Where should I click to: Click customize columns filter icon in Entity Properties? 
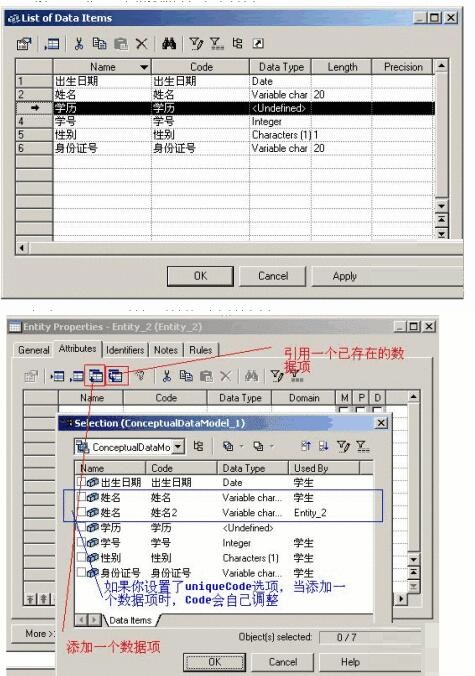point(277,376)
